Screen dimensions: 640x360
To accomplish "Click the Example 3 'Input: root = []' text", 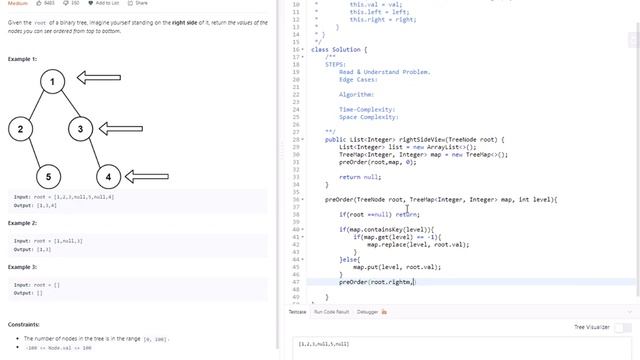I will (x=36, y=285).
